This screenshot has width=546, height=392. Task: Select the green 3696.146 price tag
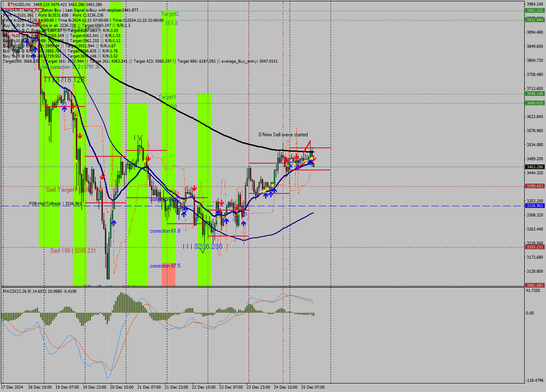coord(535,94)
